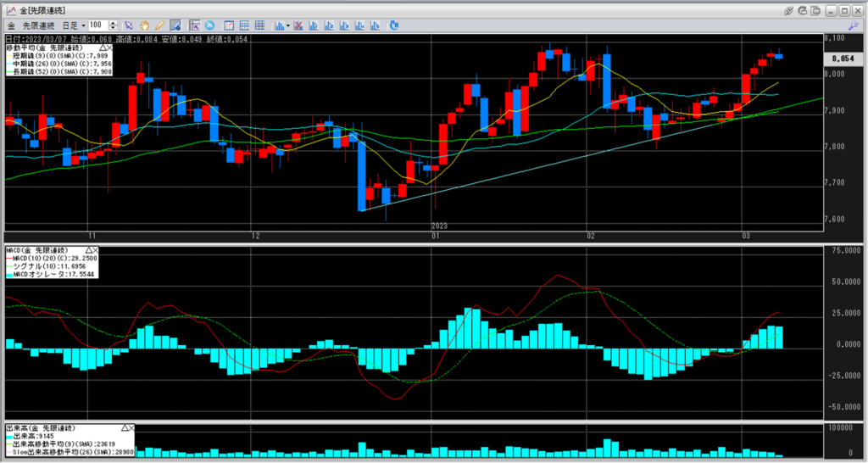Close the MACD legend with X button
Screen dimensions: 868x463
point(94,251)
